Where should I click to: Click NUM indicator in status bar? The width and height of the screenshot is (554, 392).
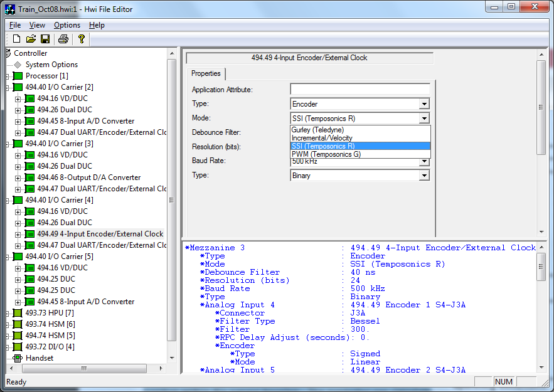click(504, 382)
